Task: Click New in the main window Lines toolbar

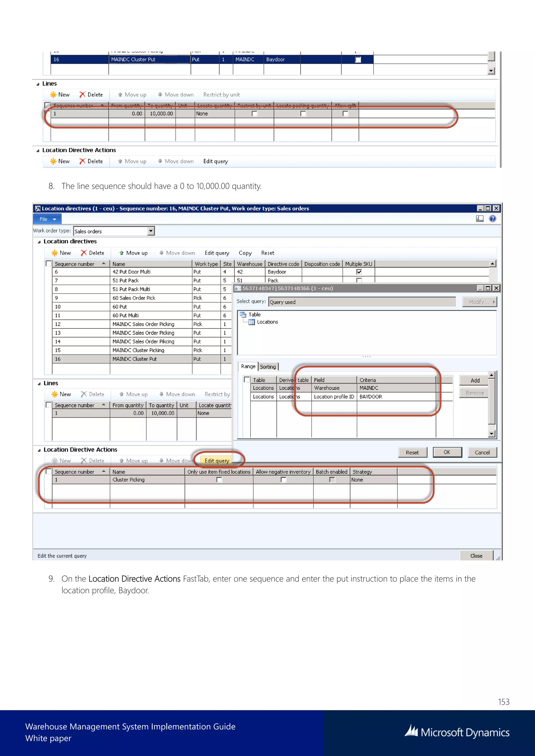Action: [x=61, y=394]
